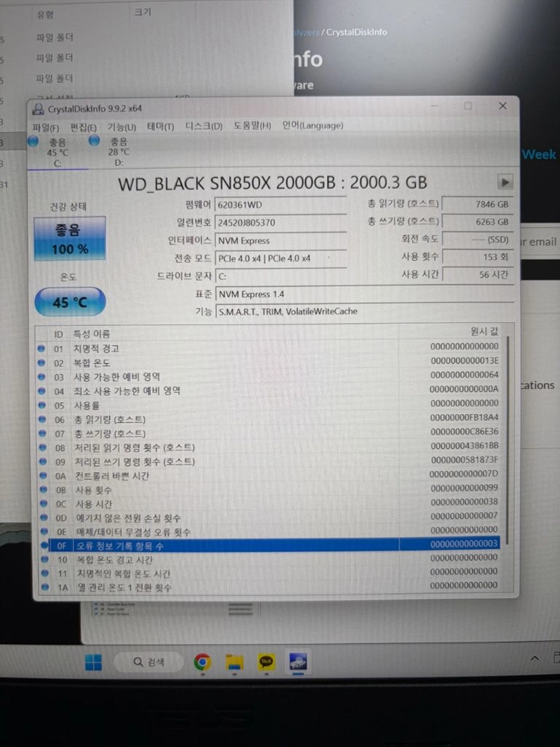Viewport: 560px width, 747px height.
Task: Select row 04 최소 사용 가능한 예비 영역
Action: [x=268, y=391]
